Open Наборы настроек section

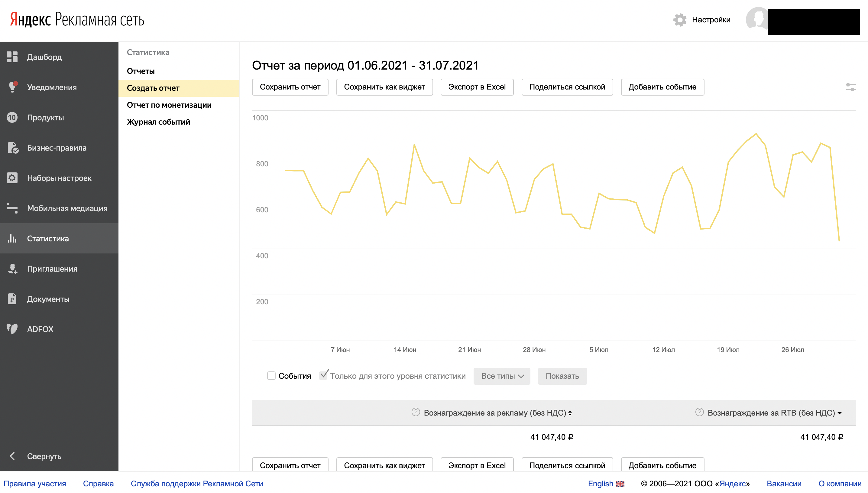click(59, 178)
